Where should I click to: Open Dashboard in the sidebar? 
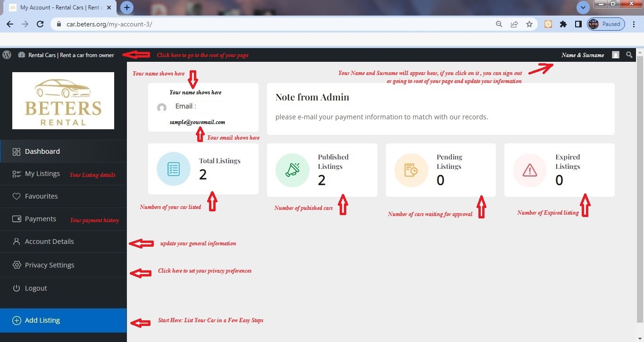point(63,151)
